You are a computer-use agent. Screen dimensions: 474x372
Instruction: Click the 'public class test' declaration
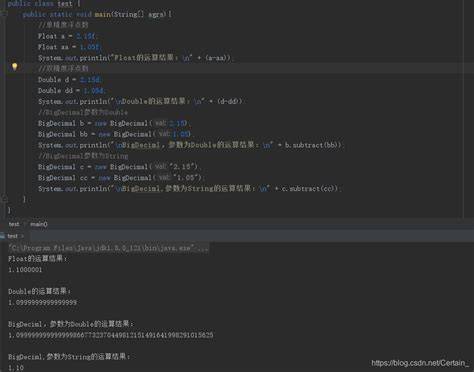[43, 4]
